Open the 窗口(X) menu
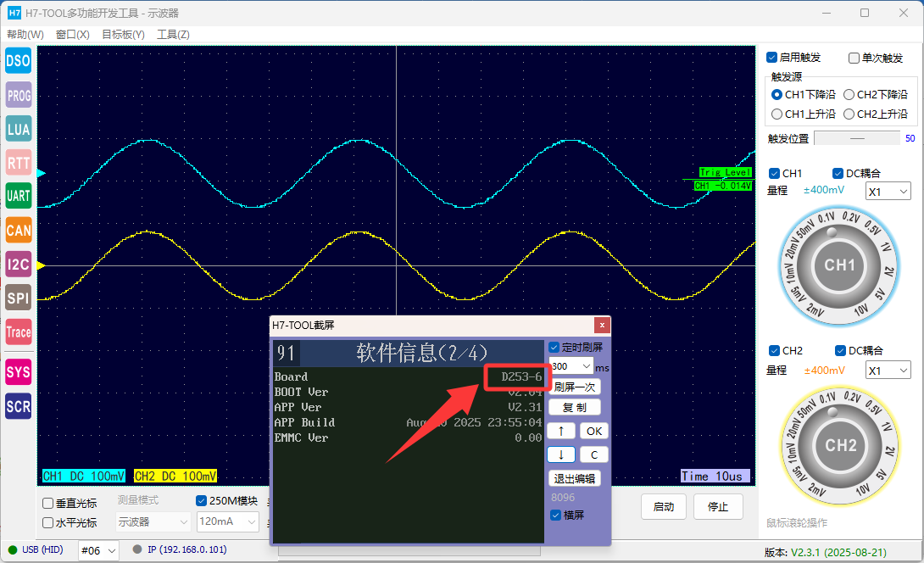The width and height of the screenshot is (924, 563). pyautogui.click(x=73, y=34)
